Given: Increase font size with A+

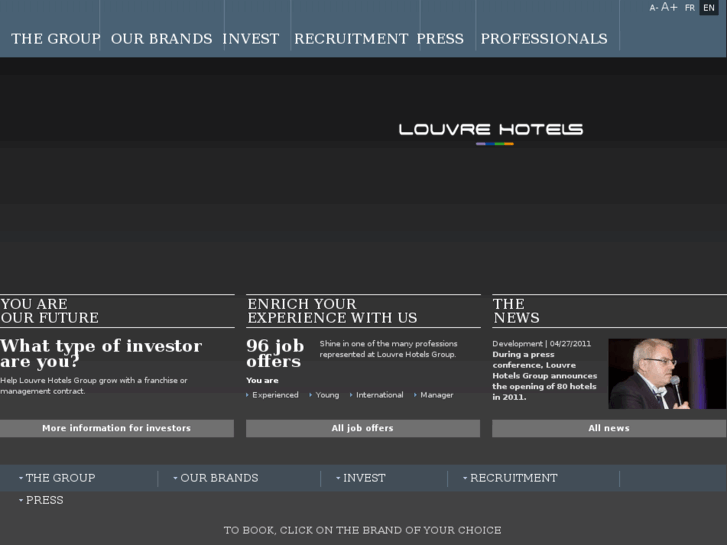Looking at the screenshot, I should (x=669, y=7).
